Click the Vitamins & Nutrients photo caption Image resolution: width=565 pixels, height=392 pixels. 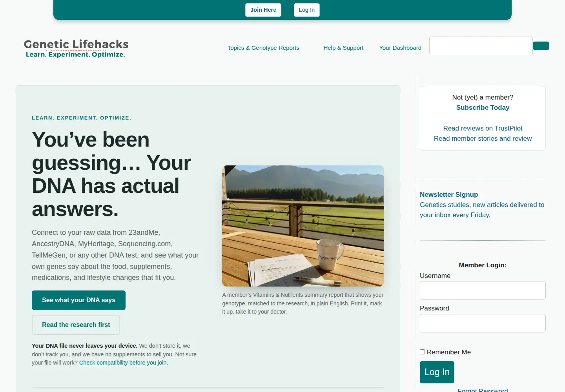point(303,303)
